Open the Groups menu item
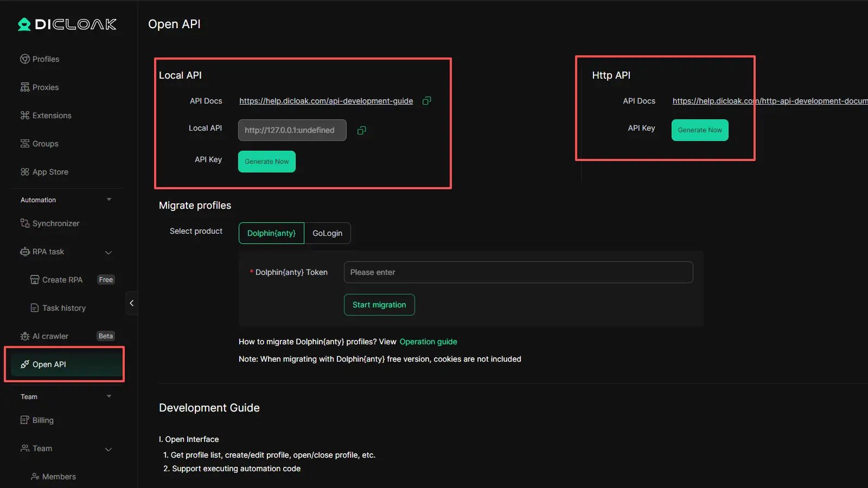The width and height of the screenshot is (868, 488). point(45,144)
